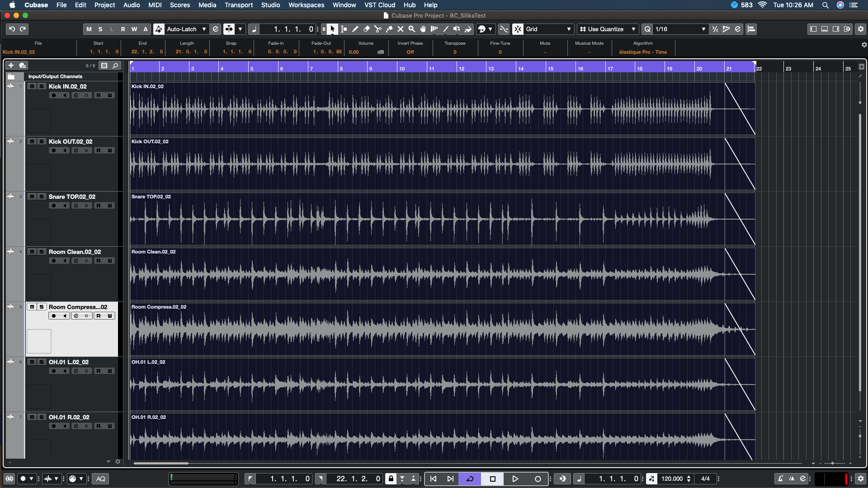The height and width of the screenshot is (488, 868).
Task: Click the Iterative Quantize icon
Action: click(x=715, y=29)
